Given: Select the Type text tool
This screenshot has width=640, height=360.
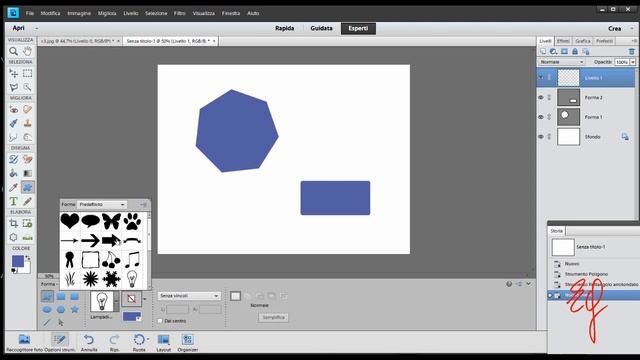Looking at the screenshot, I should [13, 201].
